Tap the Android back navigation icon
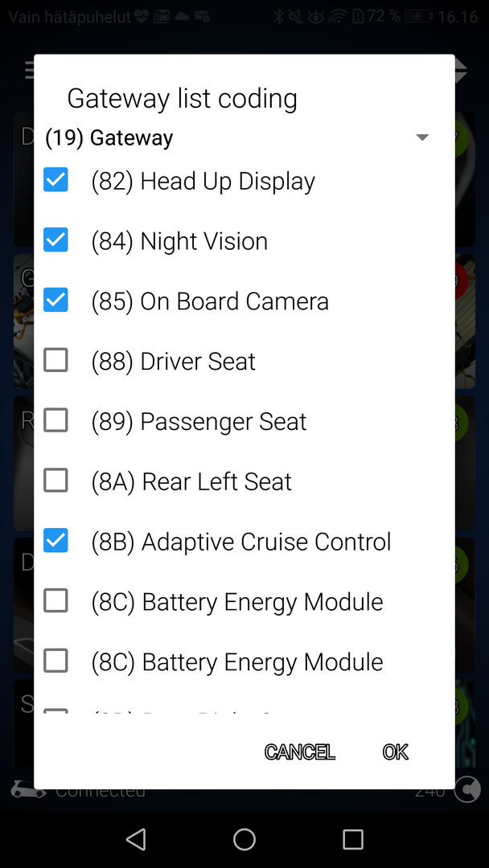Screen dimensions: 489x868 pyautogui.click(x=136, y=840)
